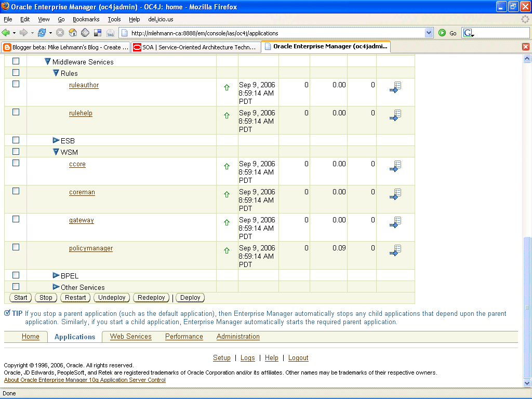Viewport: 532px width, 399px height.
Task: Click the Logout link
Action: tap(298, 357)
